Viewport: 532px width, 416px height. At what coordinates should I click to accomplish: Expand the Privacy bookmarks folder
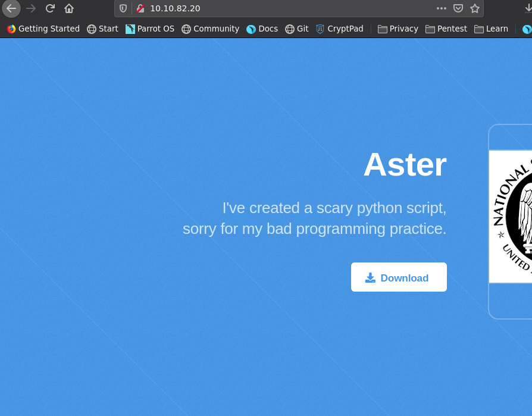click(398, 29)
